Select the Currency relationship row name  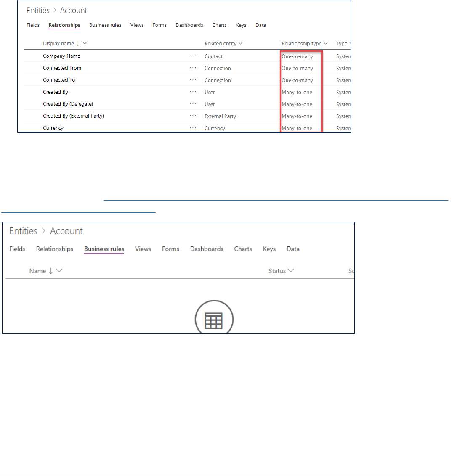(53, 128)
